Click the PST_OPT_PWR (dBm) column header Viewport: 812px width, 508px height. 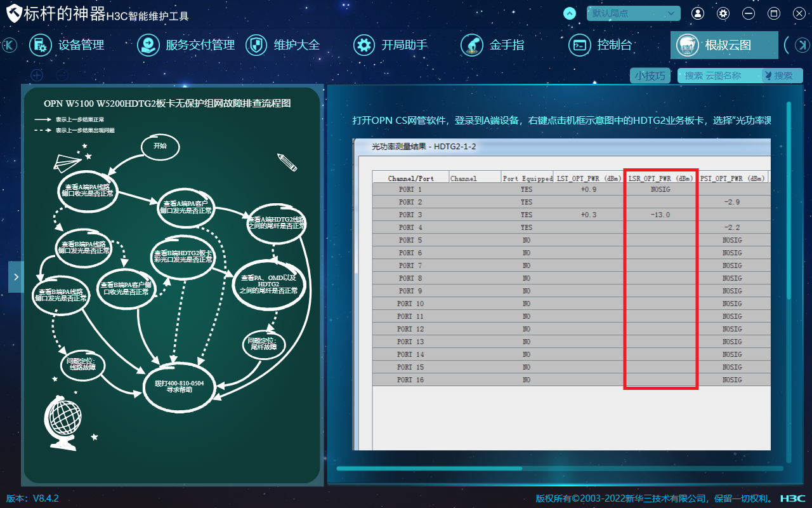click(x=733, y=178)
